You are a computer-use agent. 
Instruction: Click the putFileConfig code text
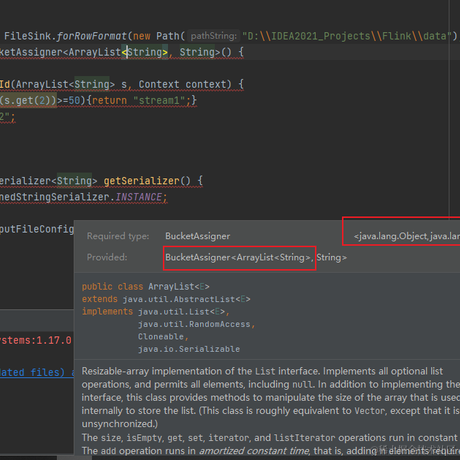point(37,229)
